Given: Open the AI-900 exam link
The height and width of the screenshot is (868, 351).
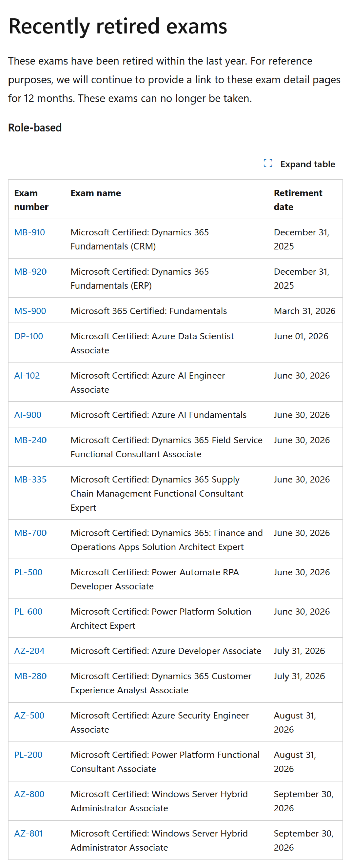Looking at the screenshot, I should coord(28,415).
